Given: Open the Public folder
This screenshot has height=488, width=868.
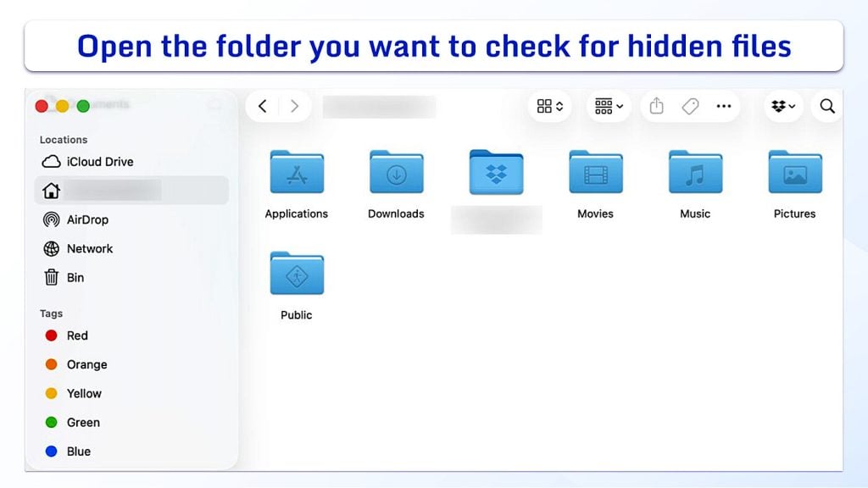Looking at the screenshot, I should pyautogui.click(x=297, y=274).
